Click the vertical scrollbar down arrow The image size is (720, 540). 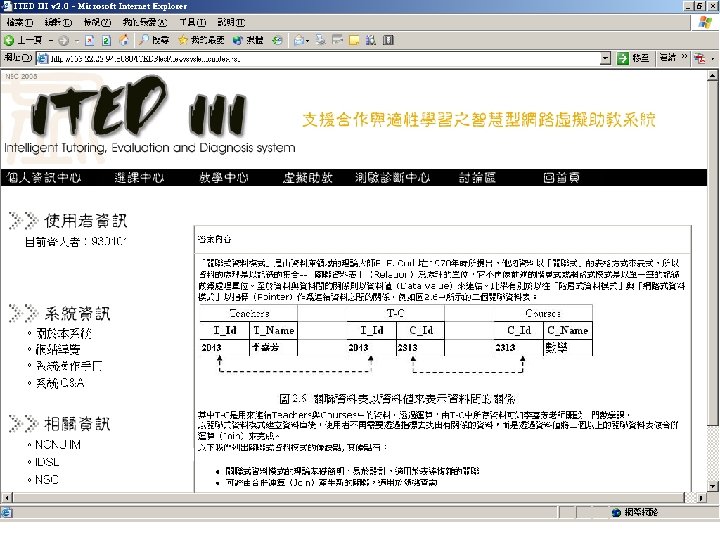pyautogui.click(x=712, y=486)
